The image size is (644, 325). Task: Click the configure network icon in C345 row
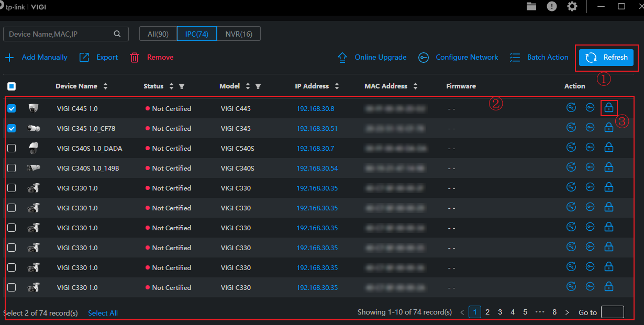point(590,128)
